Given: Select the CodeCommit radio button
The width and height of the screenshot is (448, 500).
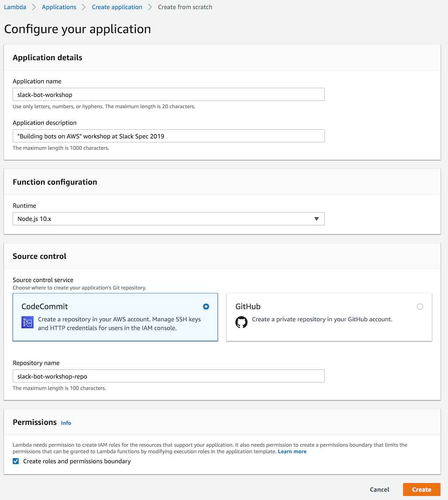Looking at the screenshot, I should tap(206, 307).
